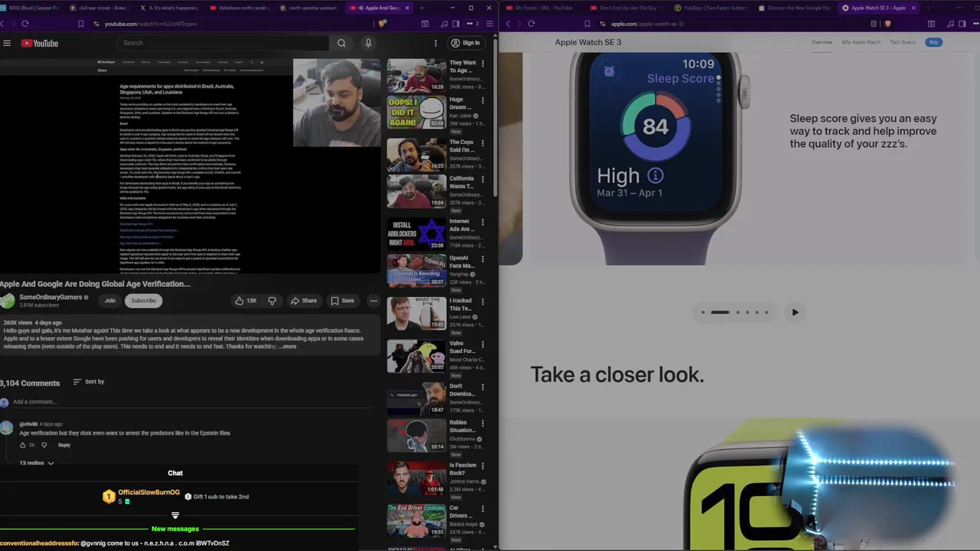Open more actions menu beside Save

coord(374,301)
